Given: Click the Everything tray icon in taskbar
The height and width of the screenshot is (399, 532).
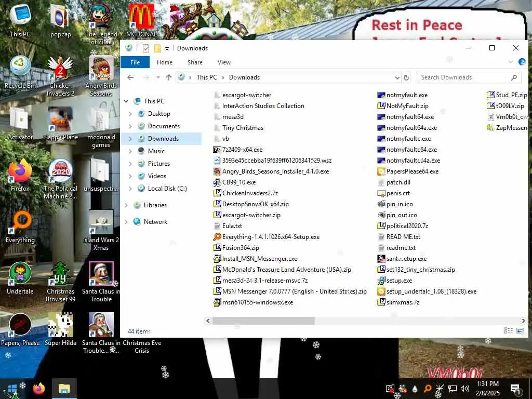Looking at the screenshot, I should coord(428,389).
